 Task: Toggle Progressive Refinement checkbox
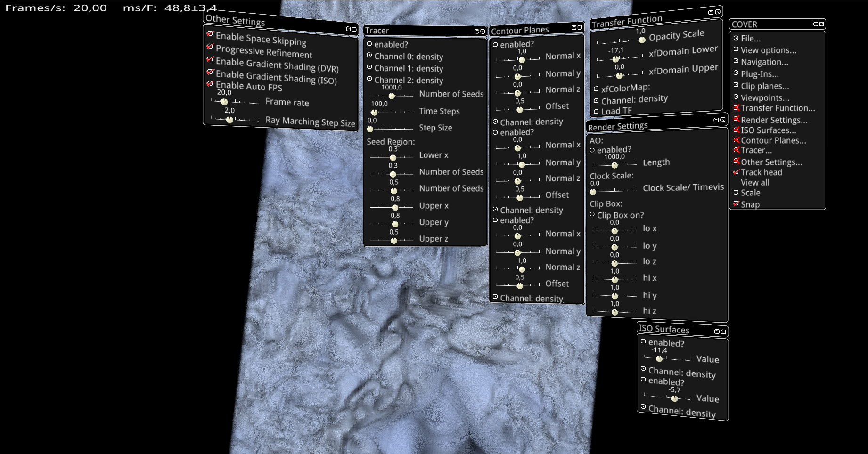(x=210, y=47)
